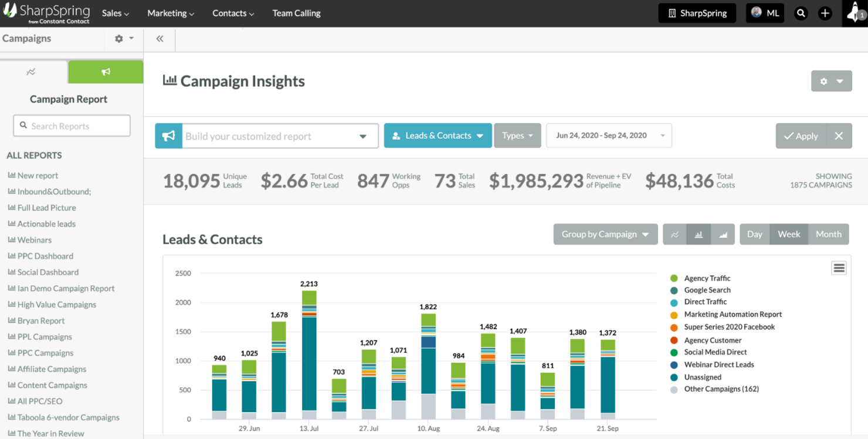This screenshot has height=439, width=868.
Task: Toggle Social Media Direct legend series
Action: tap(708, 352)
